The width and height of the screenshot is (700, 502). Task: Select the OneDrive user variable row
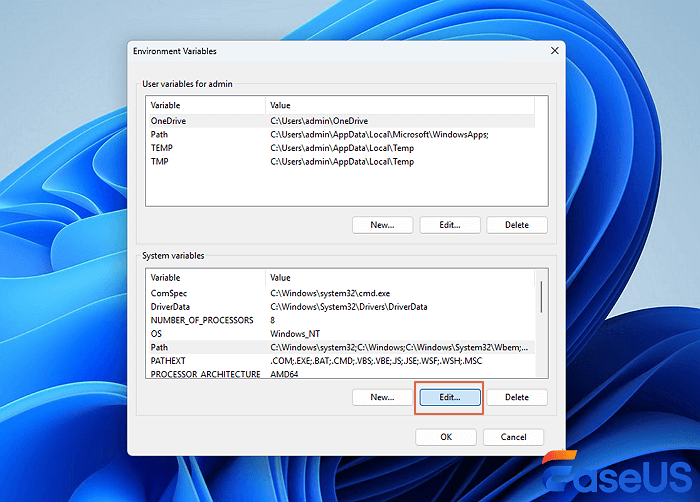pyautogui.click(x=340, y=121)
